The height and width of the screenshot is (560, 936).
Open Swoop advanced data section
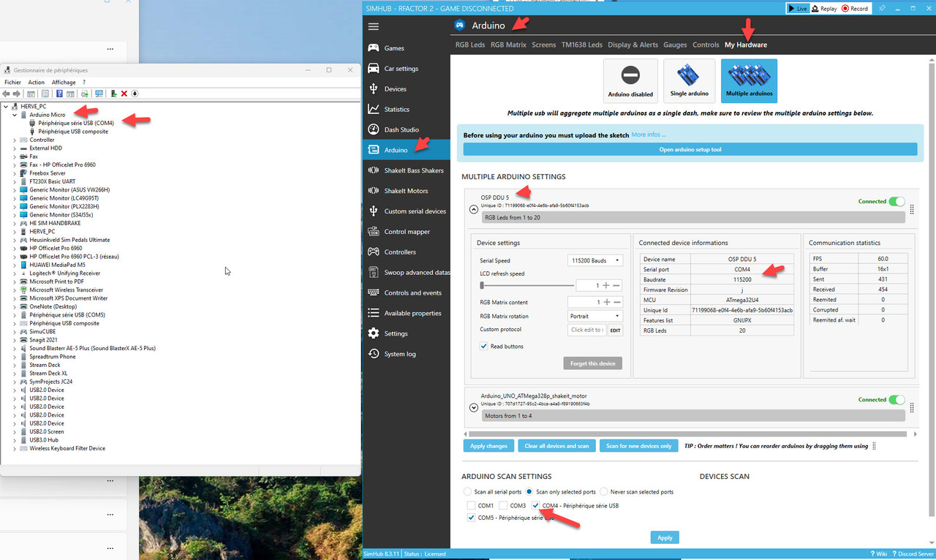(407, 273)
